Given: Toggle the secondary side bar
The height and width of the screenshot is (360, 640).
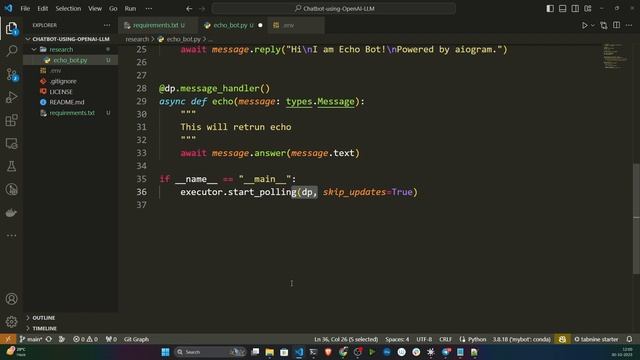Looking at the screenshot, I should [575, 9].
